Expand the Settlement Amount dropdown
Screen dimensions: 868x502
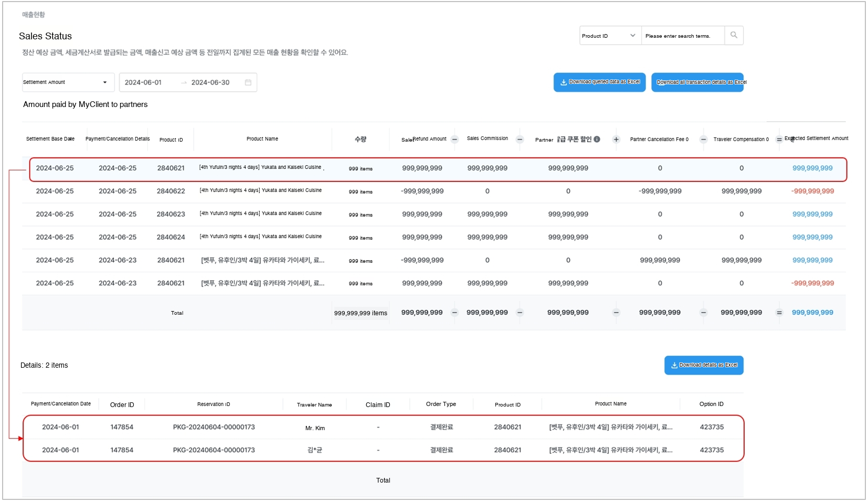(68, 82)
